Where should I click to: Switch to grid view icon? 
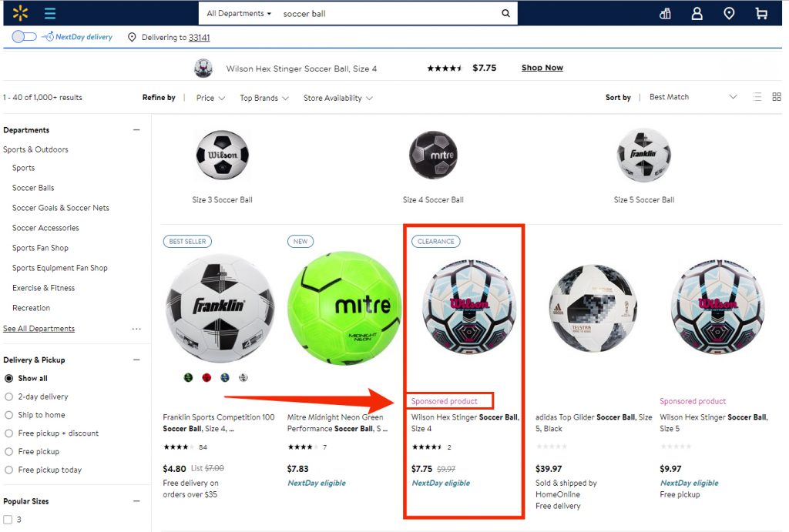[x=777, y=96]
